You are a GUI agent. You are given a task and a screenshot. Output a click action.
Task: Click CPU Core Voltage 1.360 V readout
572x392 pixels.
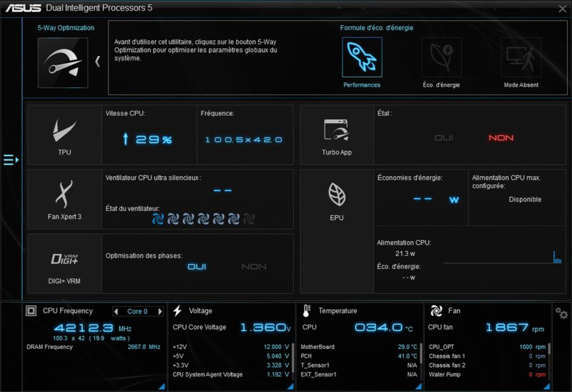point(265,328)
